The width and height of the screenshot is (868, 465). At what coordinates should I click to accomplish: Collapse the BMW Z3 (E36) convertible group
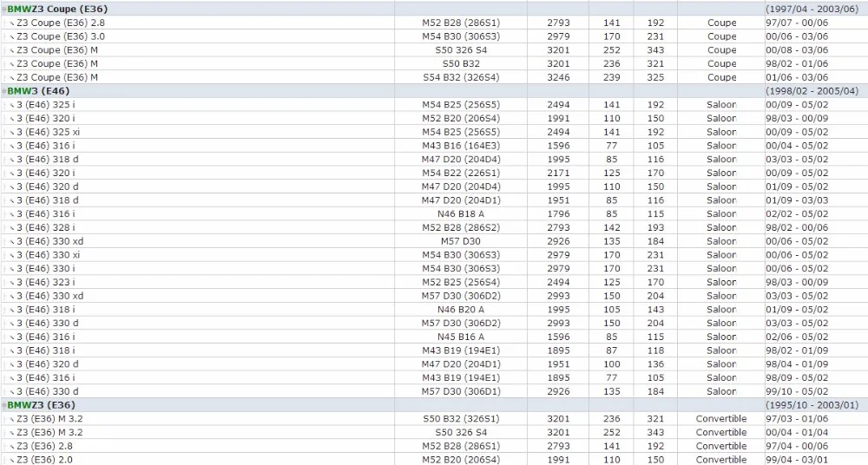pyautogui.click(x=4, y=406)
